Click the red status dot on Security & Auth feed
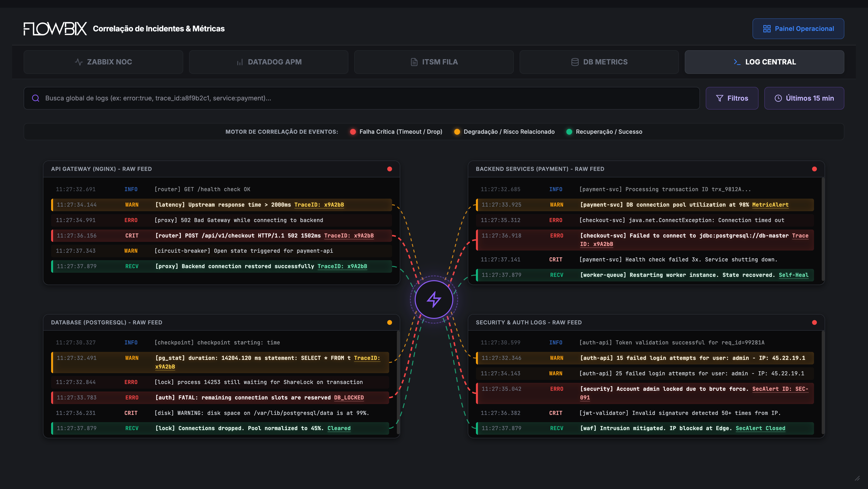Image resolution: width=868 pixels, height=489 pixels. 814,322
